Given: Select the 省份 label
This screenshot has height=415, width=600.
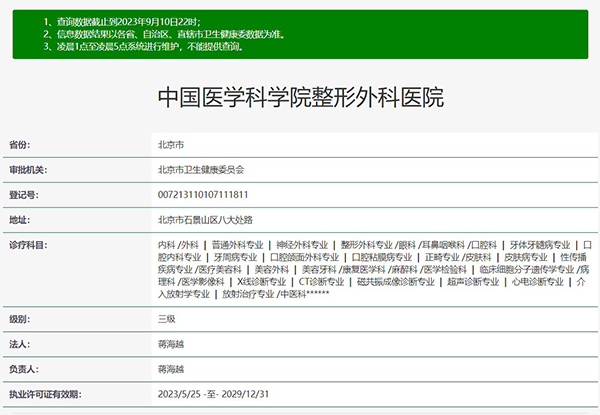Looking at the screenshot, I should (20, 145).
